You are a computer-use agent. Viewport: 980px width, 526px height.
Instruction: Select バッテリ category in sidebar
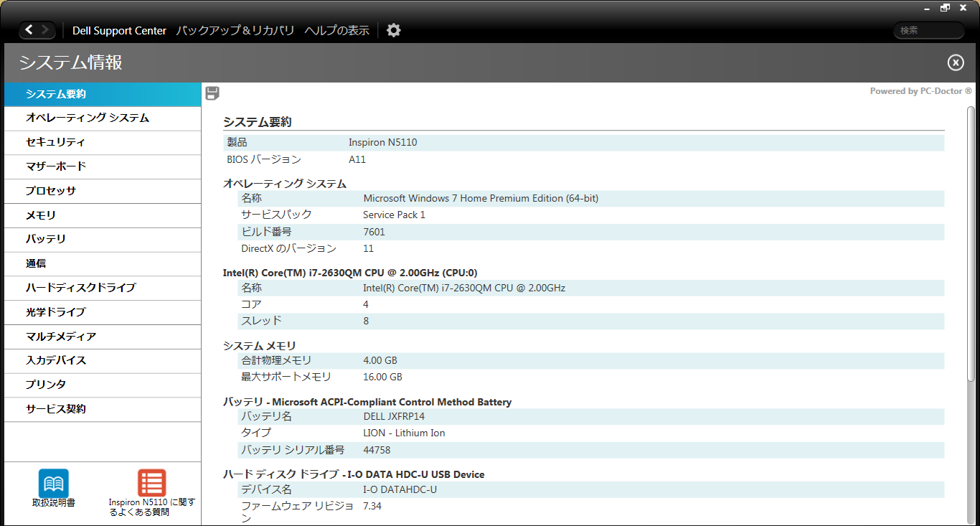(x=103, y=239)
